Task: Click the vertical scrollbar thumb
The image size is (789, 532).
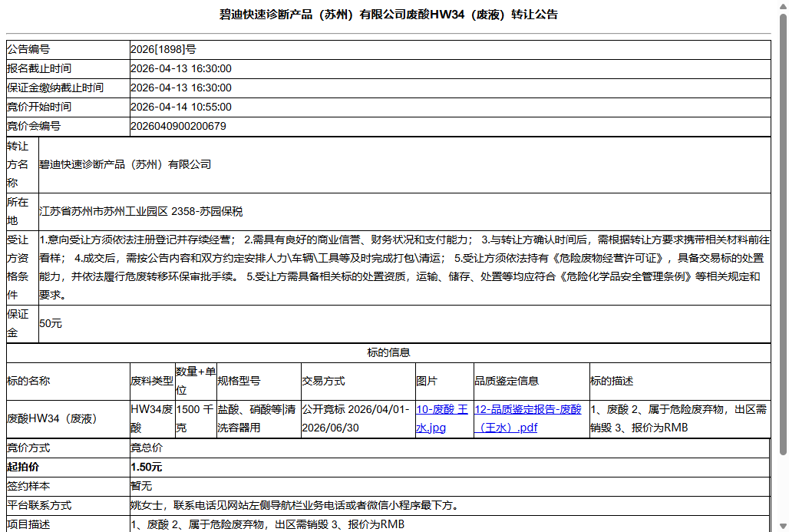Action: coord(783,234)
